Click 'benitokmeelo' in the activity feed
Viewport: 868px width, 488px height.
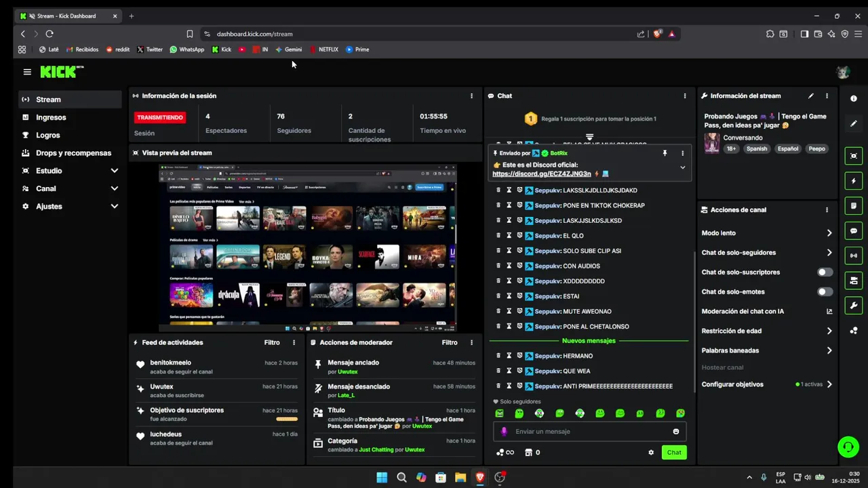[171, 363]
